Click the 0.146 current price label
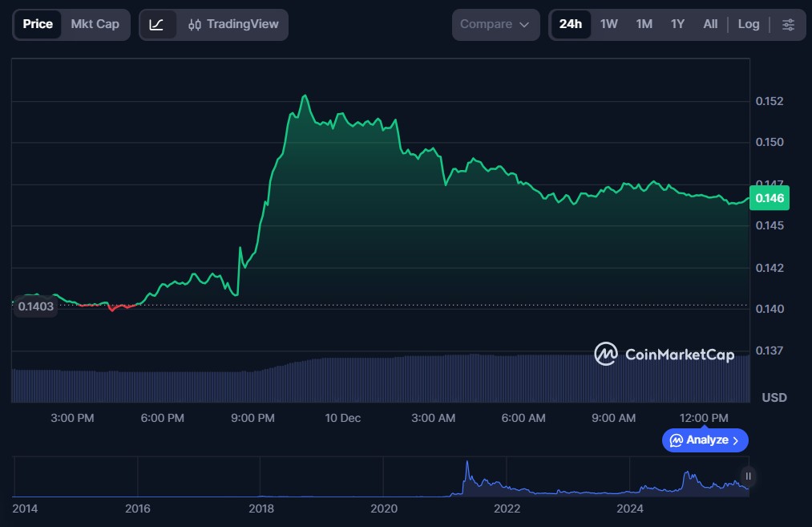 click(769, 198)
